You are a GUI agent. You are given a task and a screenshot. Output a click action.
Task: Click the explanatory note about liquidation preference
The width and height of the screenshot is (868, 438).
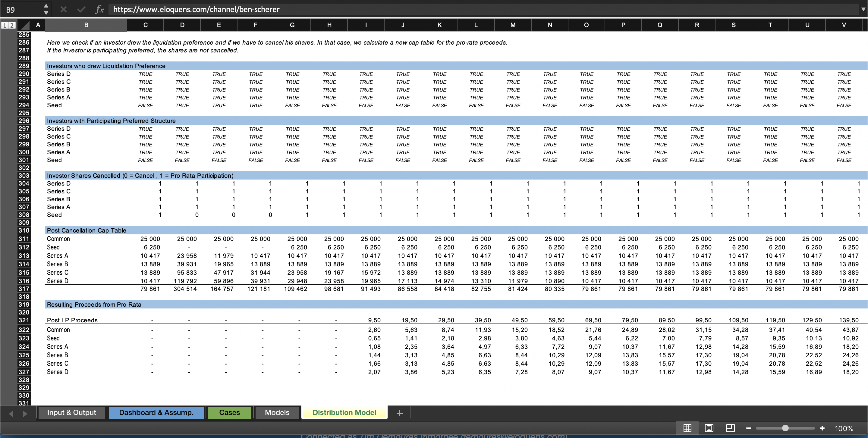(277, 46)
